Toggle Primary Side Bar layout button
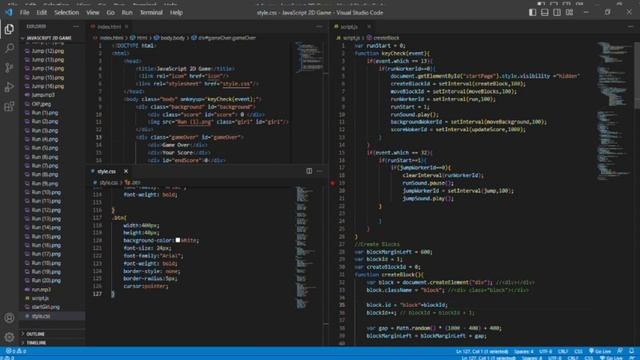640x360 pixels. point(532,12)
